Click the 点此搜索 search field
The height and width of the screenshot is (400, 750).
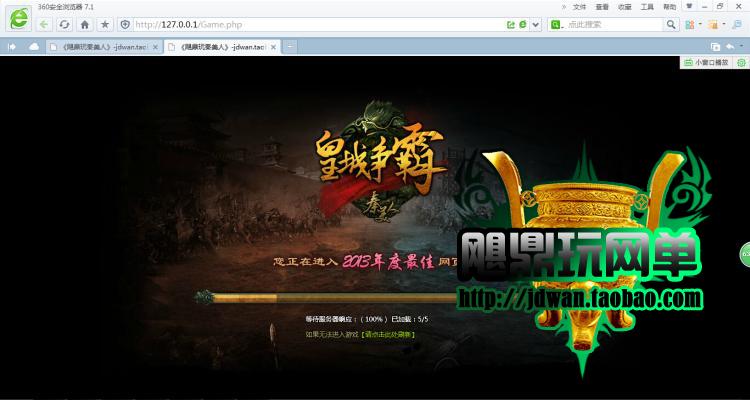(614, 24)
